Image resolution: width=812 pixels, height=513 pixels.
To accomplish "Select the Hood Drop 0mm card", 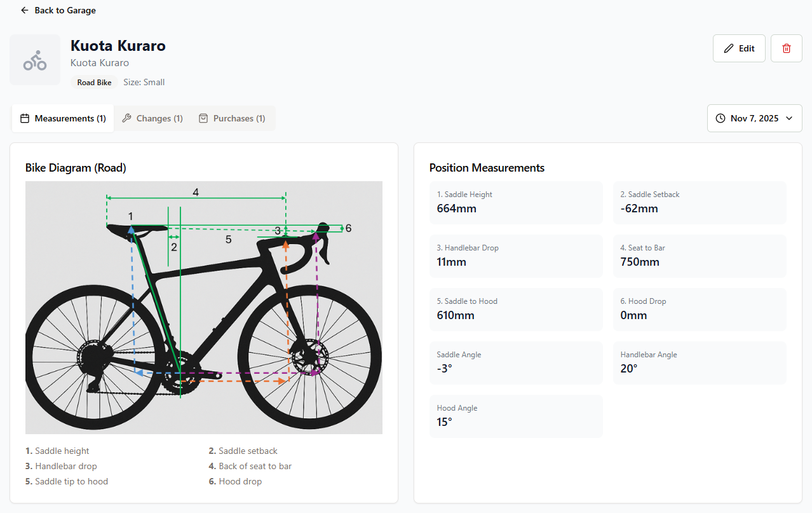I will (700, 310).
